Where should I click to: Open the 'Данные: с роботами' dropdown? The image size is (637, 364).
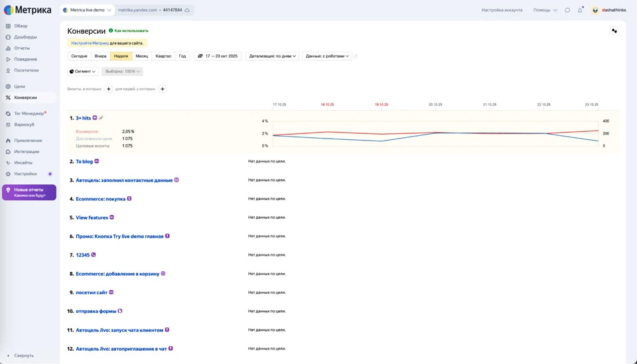[x=326, y=56]
